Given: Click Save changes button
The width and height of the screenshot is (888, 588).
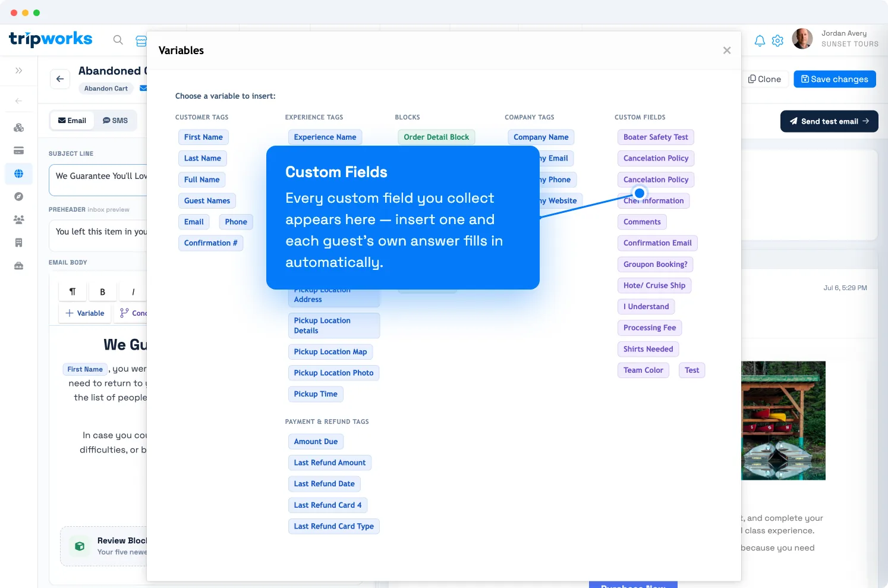Looking at the screenshot, I should pyautogui.click(x=835, y=79).
